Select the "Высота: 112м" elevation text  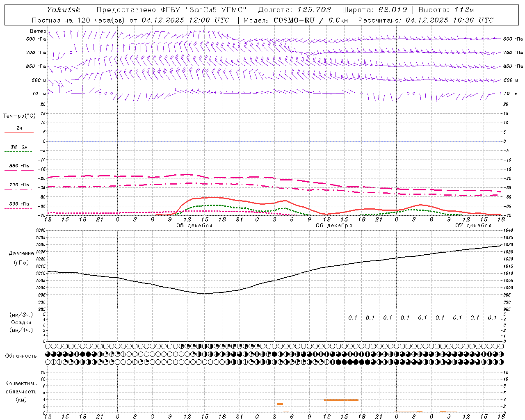pos(446,10)
